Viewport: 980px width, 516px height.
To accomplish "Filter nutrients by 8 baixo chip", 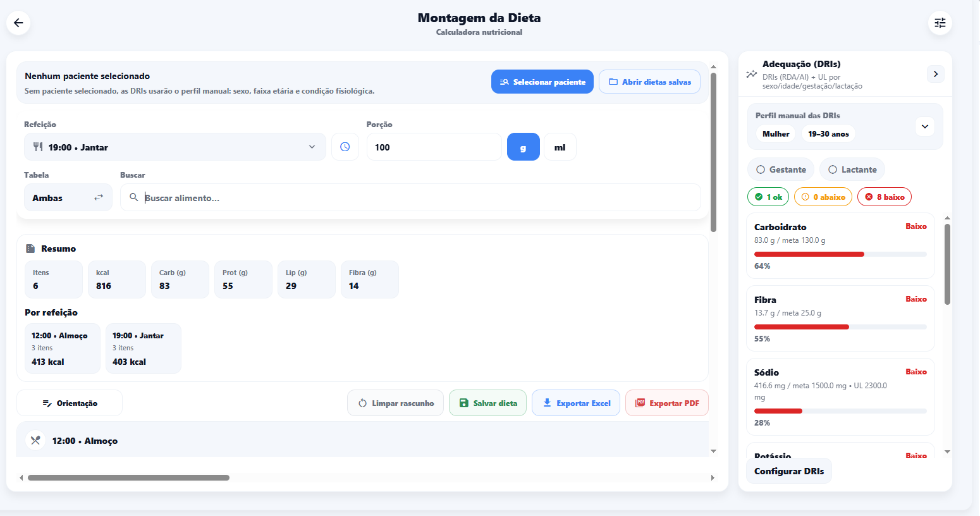I will (885, 197).
